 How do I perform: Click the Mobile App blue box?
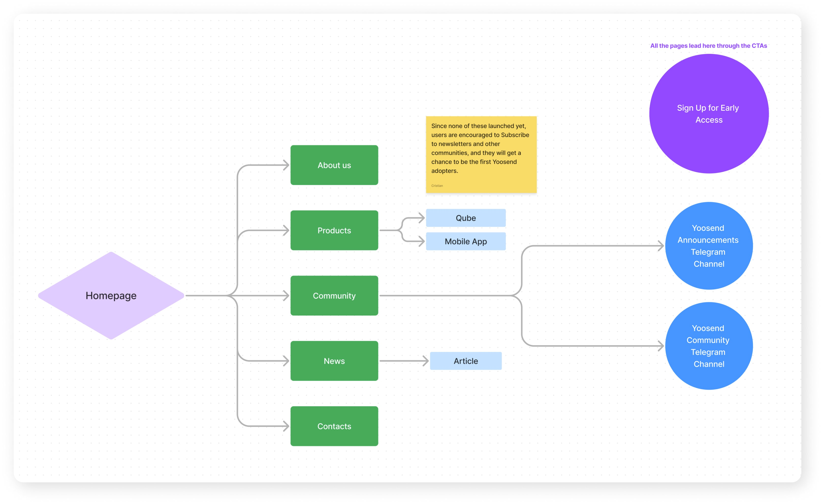(x=466, y=241)
